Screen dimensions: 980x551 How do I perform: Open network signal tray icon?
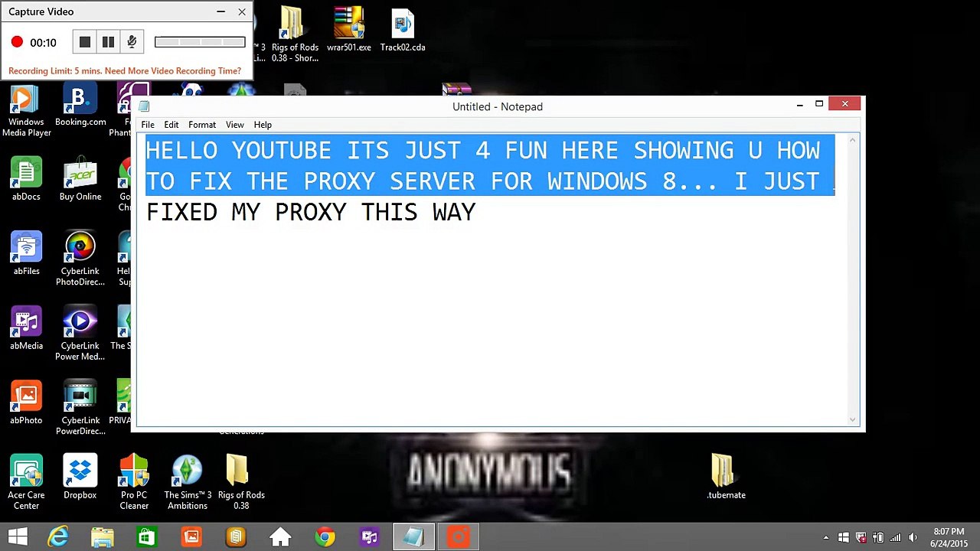895,538
